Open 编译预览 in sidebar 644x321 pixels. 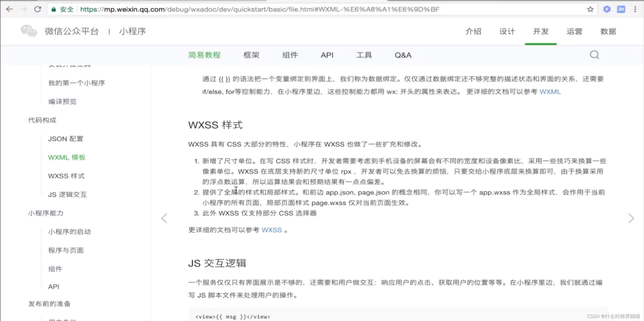(x=62, y=101)
